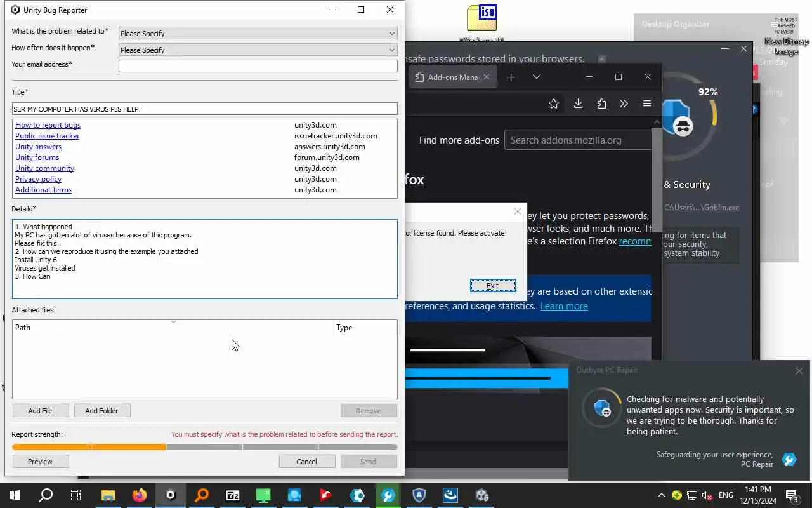
Task: Open the red arrow app on taskbar
Action: 325,495
